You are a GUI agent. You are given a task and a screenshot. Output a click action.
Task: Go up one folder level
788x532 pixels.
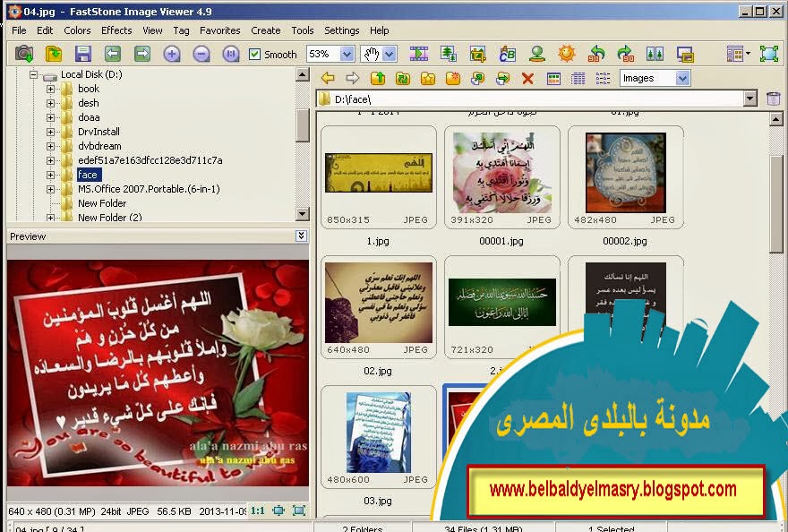[x=378, y=78]
